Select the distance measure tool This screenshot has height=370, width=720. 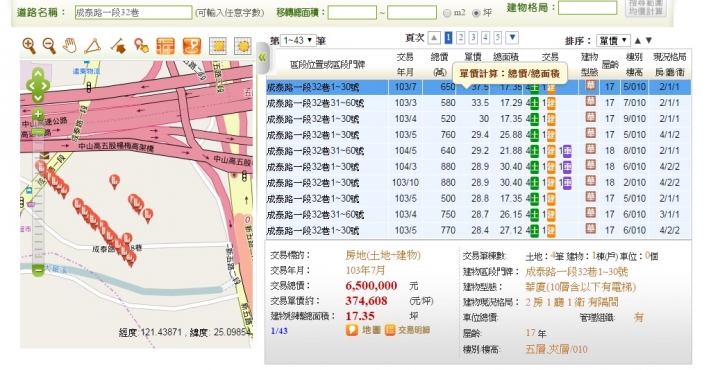point(118,46)
